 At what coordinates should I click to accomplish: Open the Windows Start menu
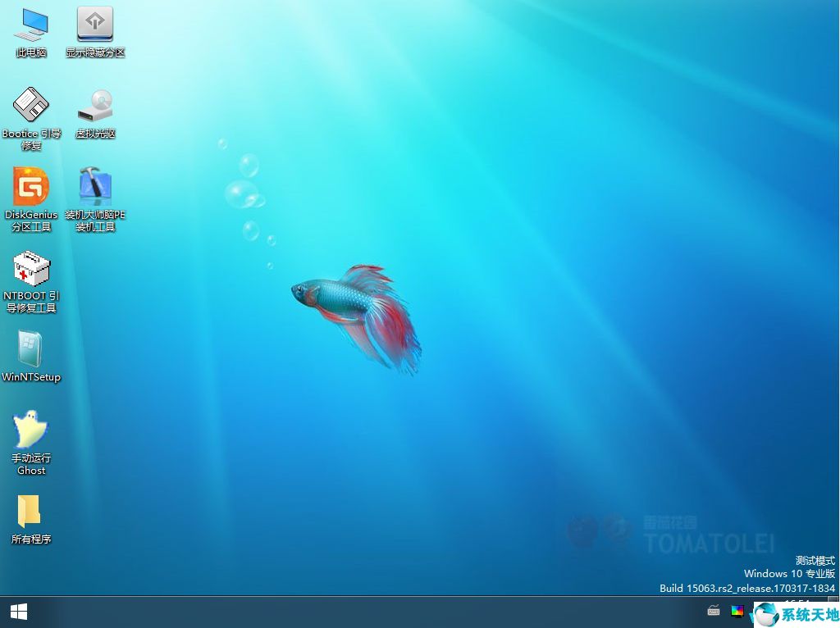(18, 612)
